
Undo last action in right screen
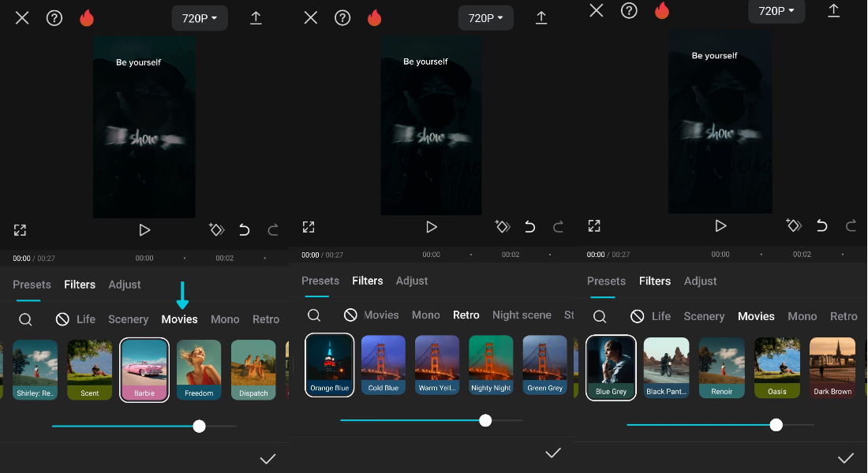tap(822, 225)
